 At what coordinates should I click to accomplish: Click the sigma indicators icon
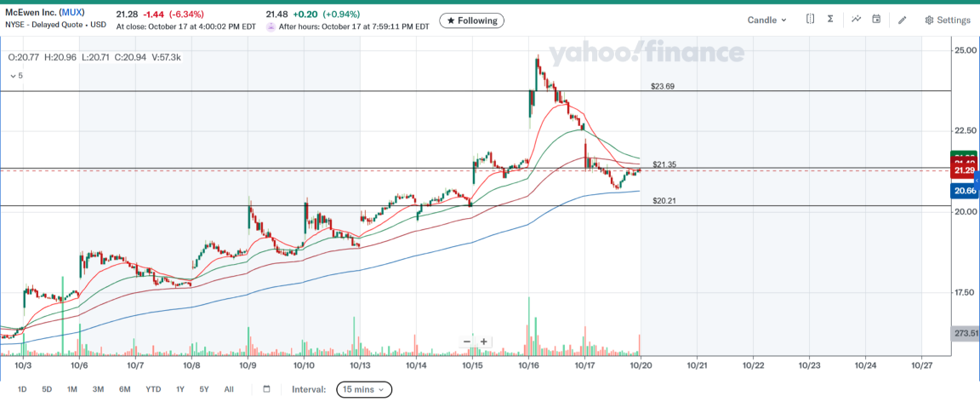(x=830, y=20)
